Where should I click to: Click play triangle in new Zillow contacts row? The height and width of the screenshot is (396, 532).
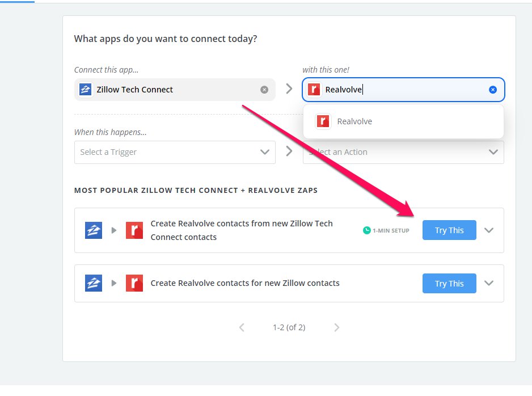[x=114, y=283]
